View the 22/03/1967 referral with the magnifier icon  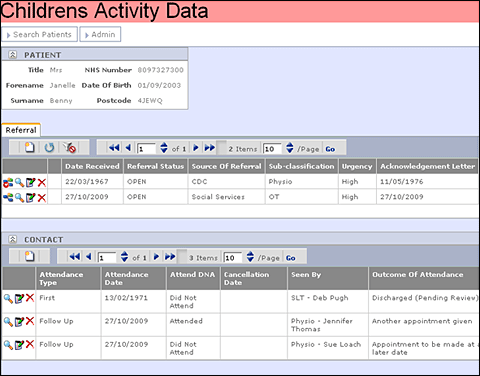[x=19, y=182]
